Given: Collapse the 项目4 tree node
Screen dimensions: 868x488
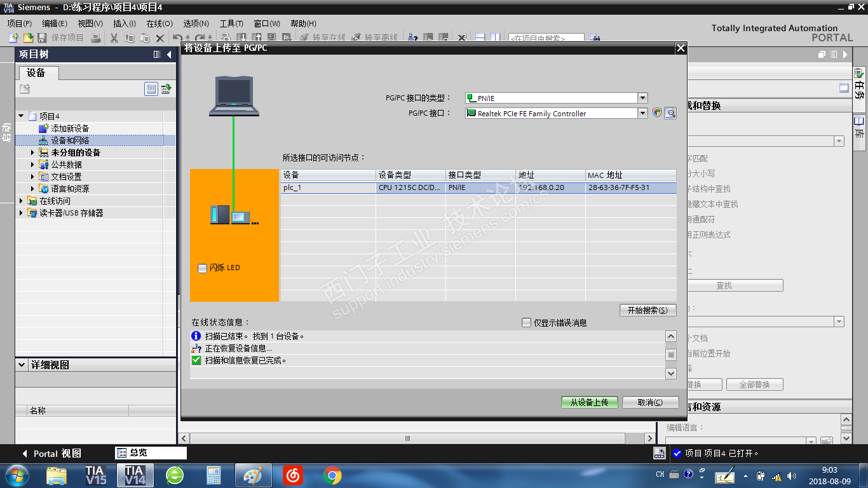Looking at the screenshot, I should pyautogui.click(x=21, y=116).
